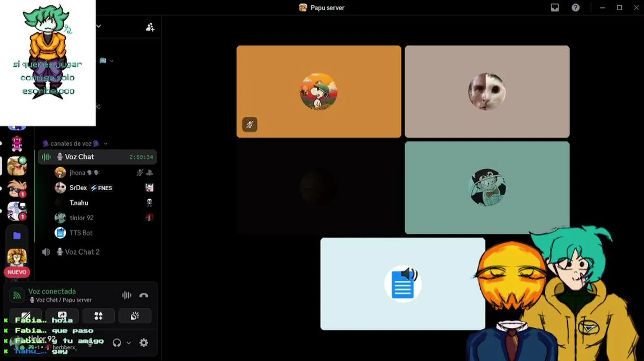
Task: Click the invite members icon
Action: [x=150, y=27]
